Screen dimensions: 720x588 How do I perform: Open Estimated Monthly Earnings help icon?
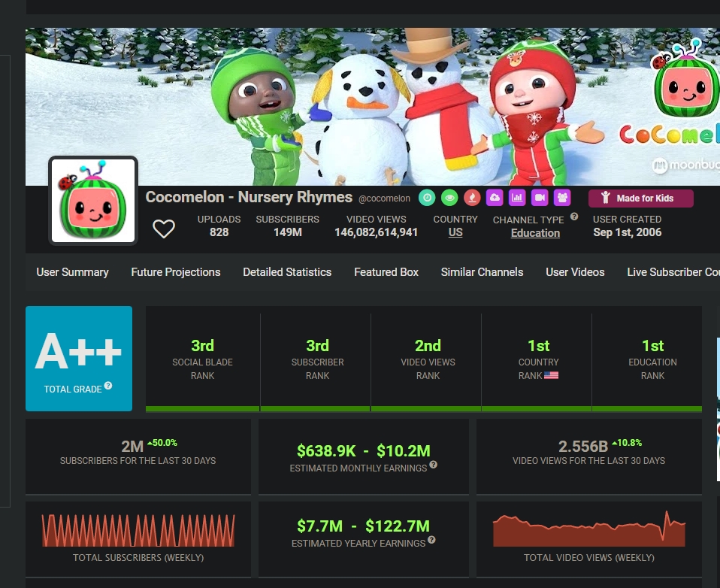(433, 465)
